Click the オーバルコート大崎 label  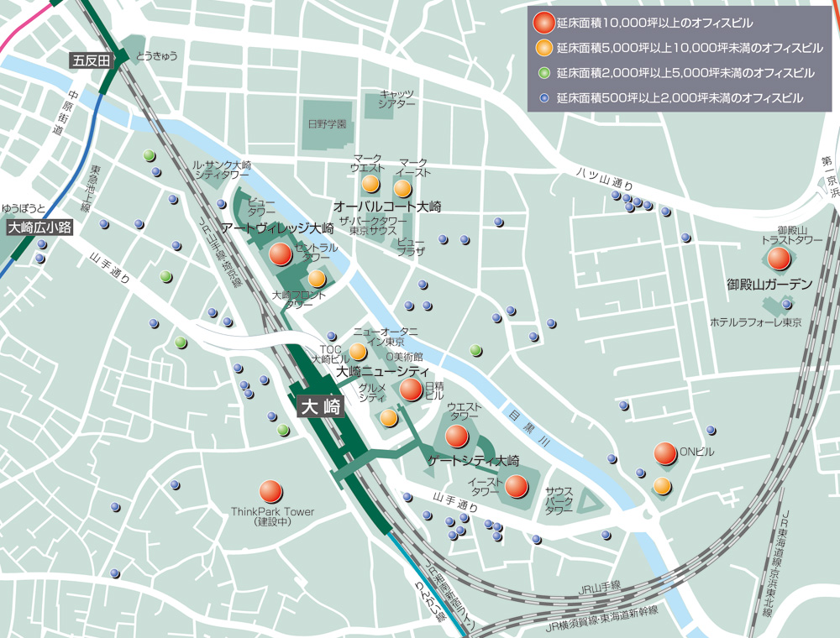387,207
